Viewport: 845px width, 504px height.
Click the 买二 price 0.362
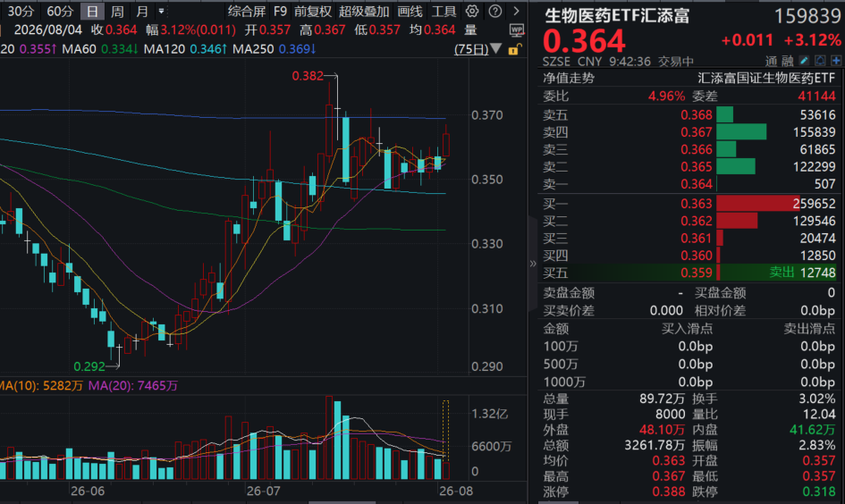coord(697,221)
